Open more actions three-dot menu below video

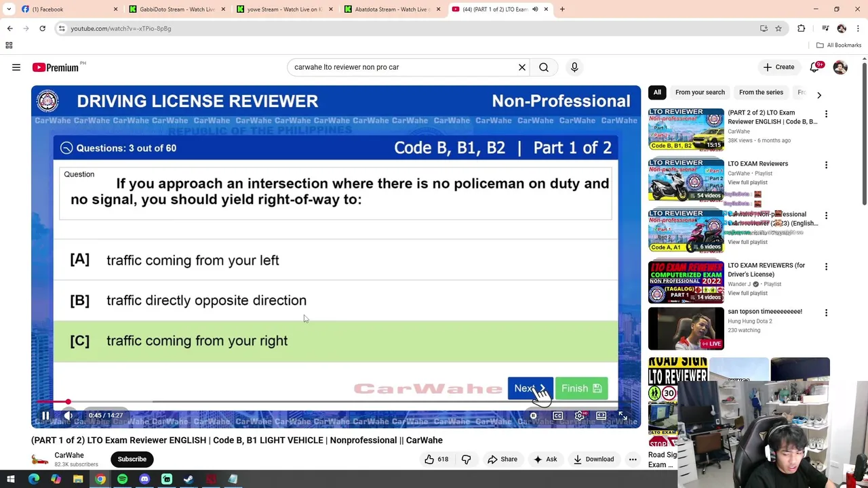point(633,460)
